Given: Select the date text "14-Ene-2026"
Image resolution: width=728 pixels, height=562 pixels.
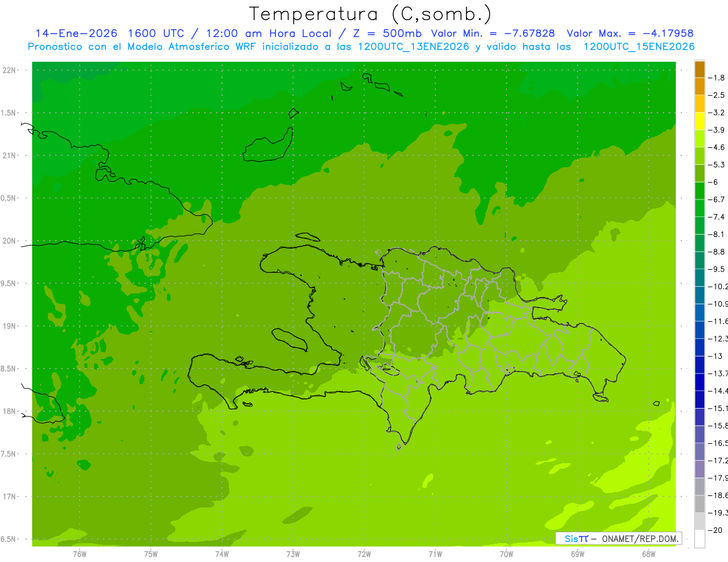Looking at the screenshot, I should (75, 33).
